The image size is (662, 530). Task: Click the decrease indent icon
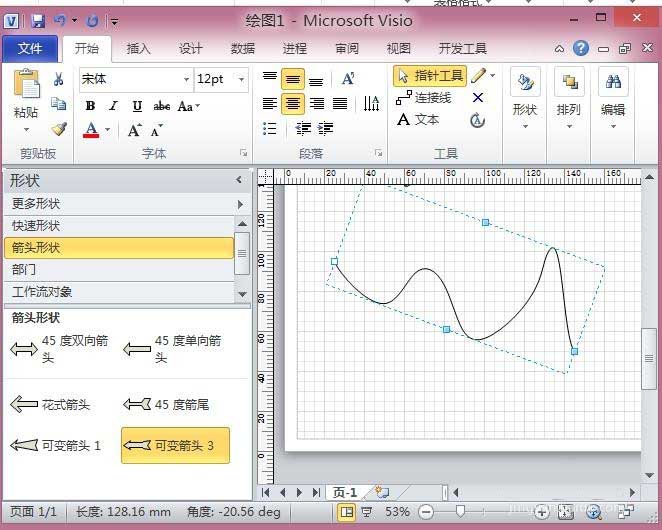303,128
